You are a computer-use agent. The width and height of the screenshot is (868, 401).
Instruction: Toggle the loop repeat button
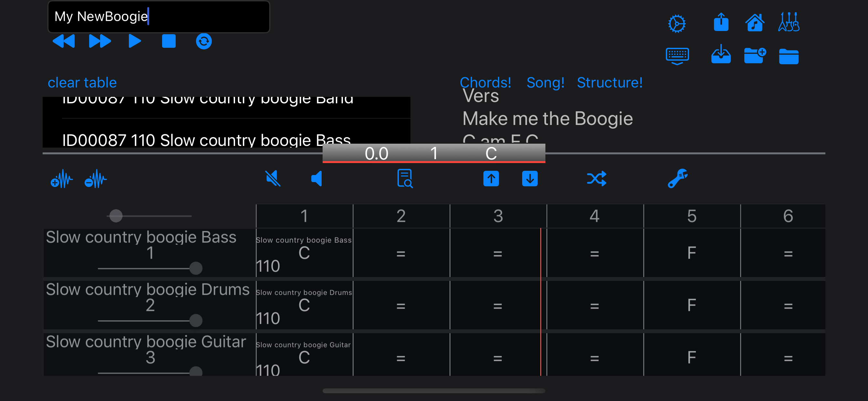tap(204, 41)
